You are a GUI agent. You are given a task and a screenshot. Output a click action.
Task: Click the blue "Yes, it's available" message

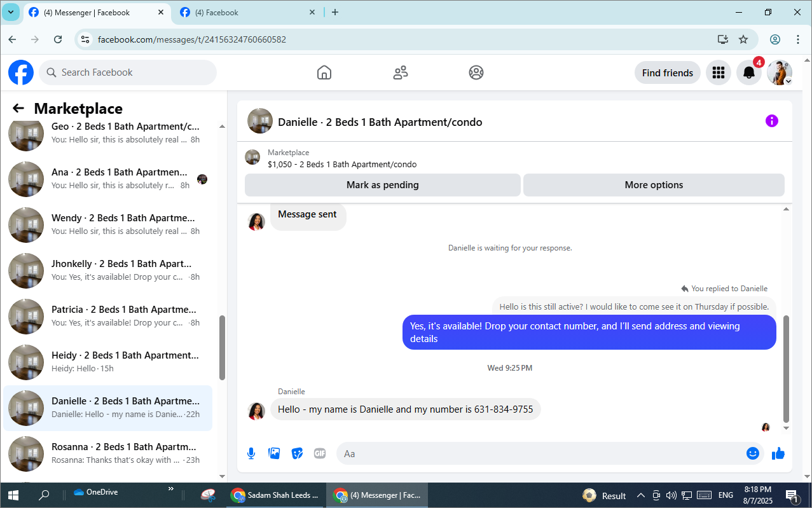pyautogui.click(x=589, y=332)
